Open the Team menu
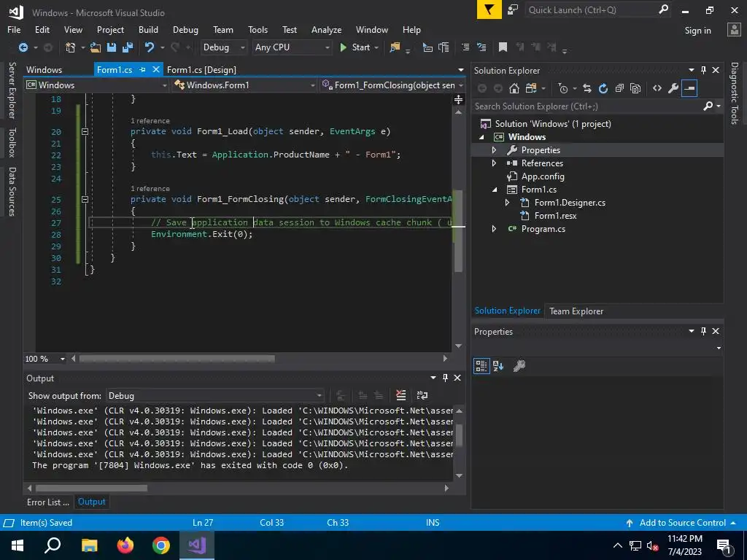Screen dimensions: 747x560 (223, 29)
